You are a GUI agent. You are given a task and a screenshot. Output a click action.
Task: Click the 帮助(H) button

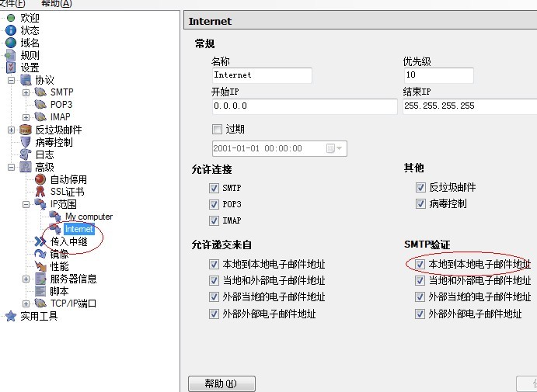(x=222, y=383)
